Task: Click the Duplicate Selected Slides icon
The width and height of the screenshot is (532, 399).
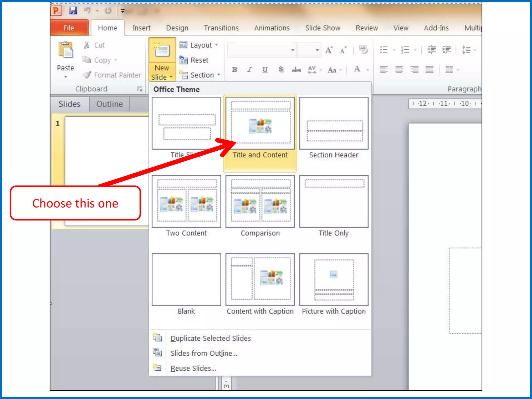Action: (x=157, y=338)
